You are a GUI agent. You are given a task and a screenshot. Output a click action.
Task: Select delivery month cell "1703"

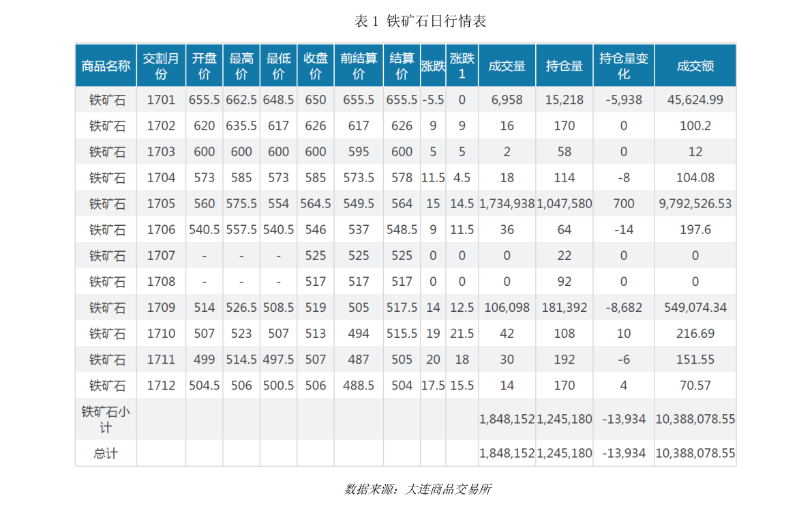point(161,151)
